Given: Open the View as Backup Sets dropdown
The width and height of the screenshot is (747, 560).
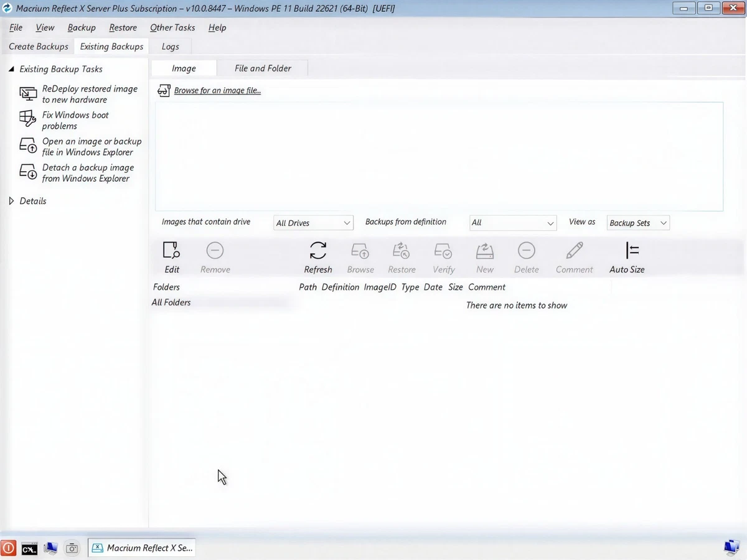Looking at the screenshot, I should (x=638, y=223).
